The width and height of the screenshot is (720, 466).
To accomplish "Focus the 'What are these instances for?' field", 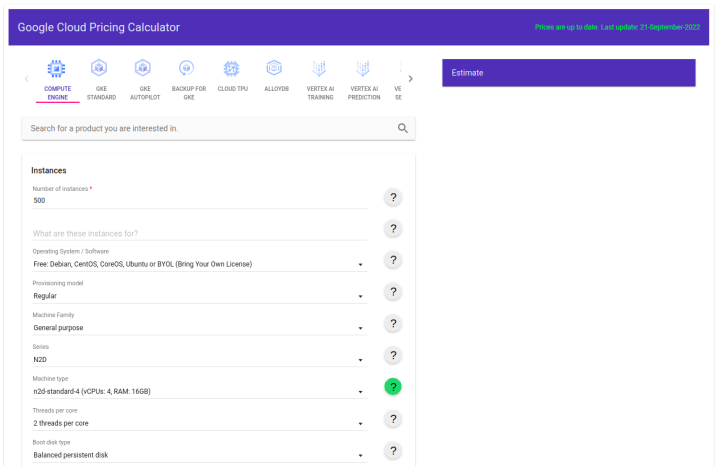I will pyautogui.click(x=200, y=233).
